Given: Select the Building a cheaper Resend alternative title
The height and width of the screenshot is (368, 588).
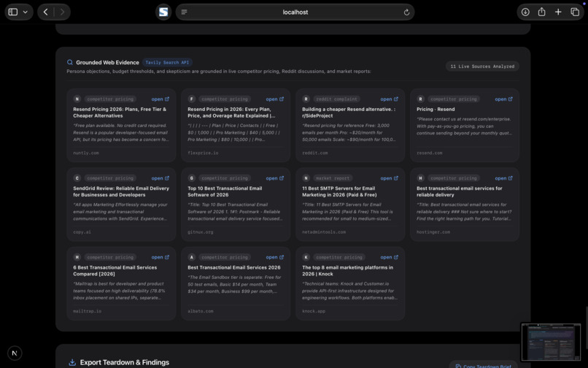Looking at the screenshot, I should coord(349,112).
